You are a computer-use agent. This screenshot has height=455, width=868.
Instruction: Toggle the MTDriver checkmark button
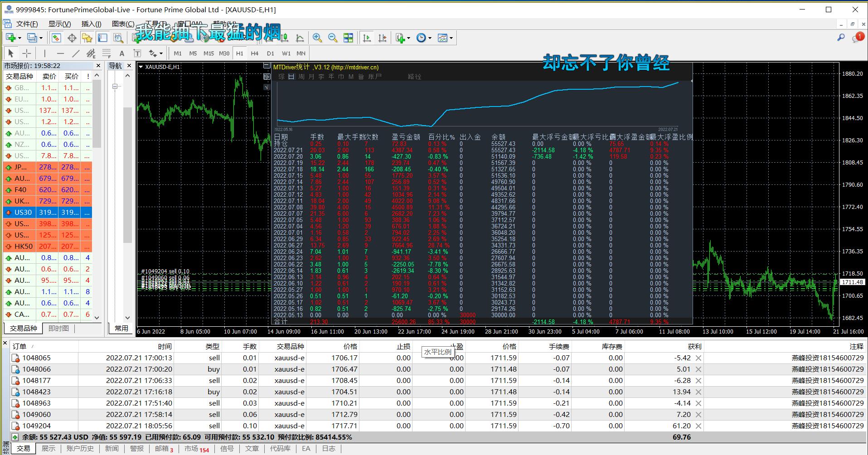267,87
